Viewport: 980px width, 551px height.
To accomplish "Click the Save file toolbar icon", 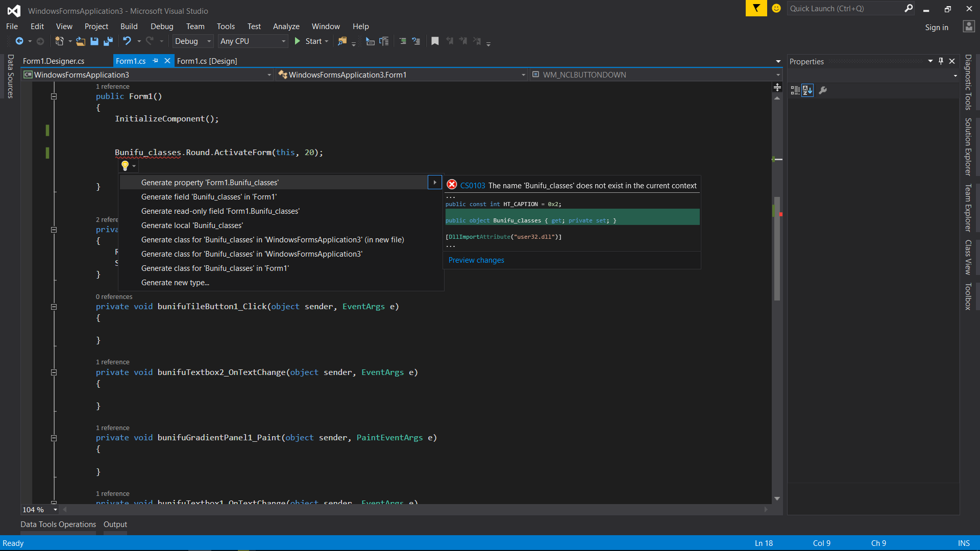I will coord(94,41).
